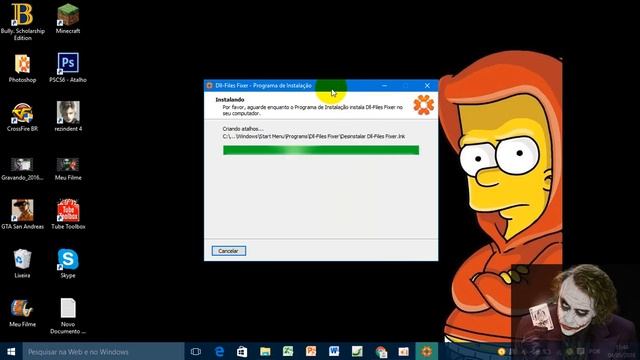Switch to the Dll-Files Fixer installer taskbar button

(x=427, y=351)
